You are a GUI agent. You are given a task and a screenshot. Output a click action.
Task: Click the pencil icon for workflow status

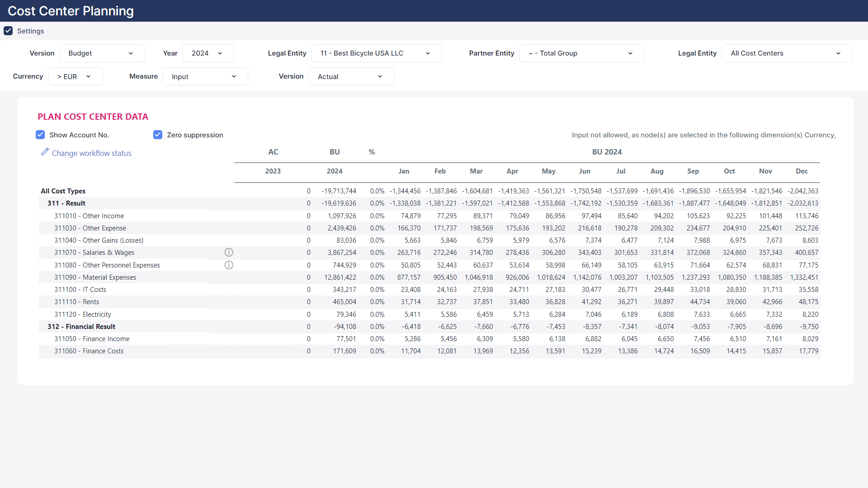[x=45, y=152]
